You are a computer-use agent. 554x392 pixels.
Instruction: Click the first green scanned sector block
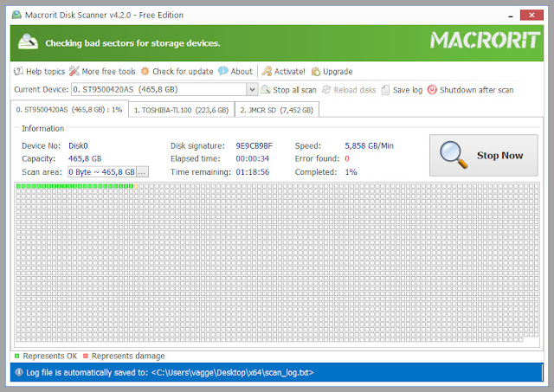click(x=18, y=186)
